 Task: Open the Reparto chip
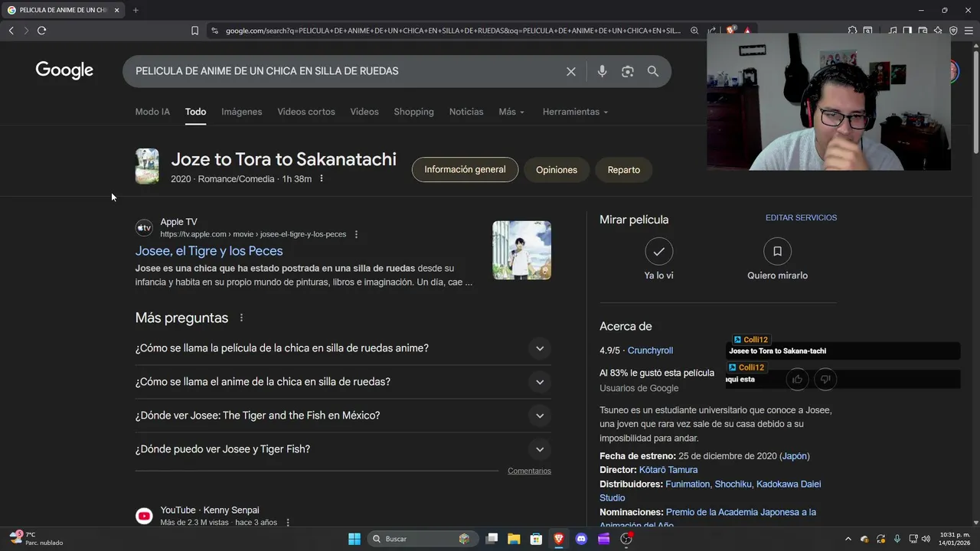point(624,170)
